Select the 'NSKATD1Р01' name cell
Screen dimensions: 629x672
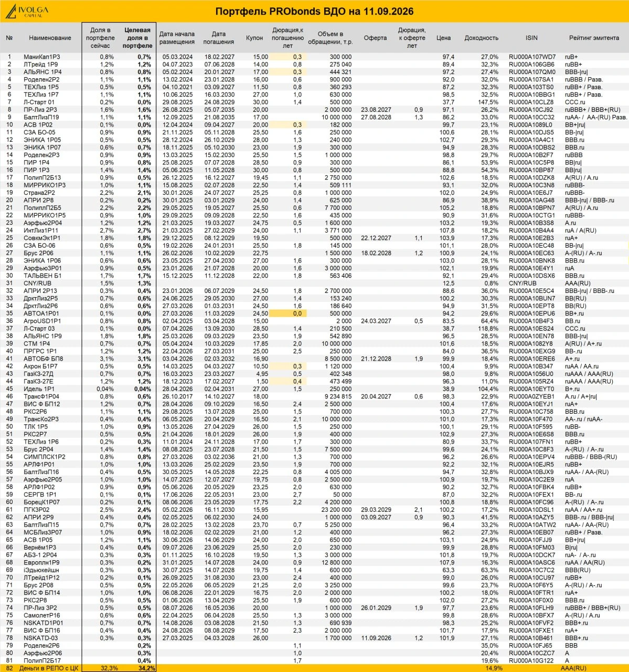coord(44,623)
